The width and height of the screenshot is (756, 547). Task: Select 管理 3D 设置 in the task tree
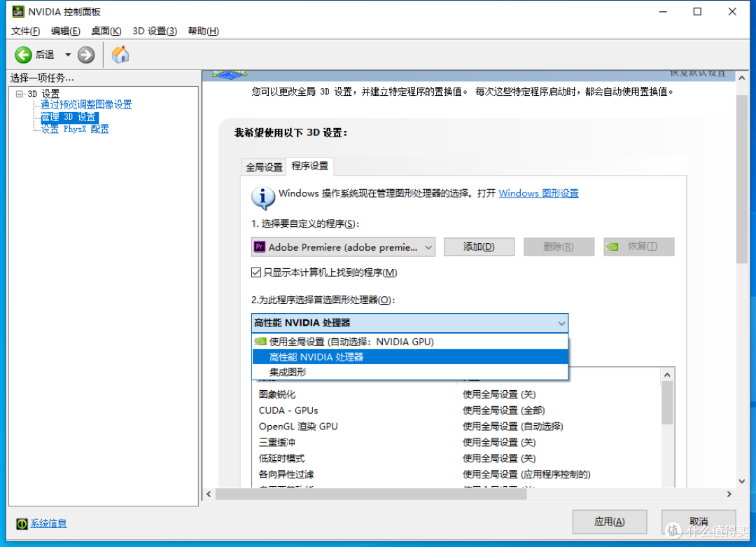(69, 117)
